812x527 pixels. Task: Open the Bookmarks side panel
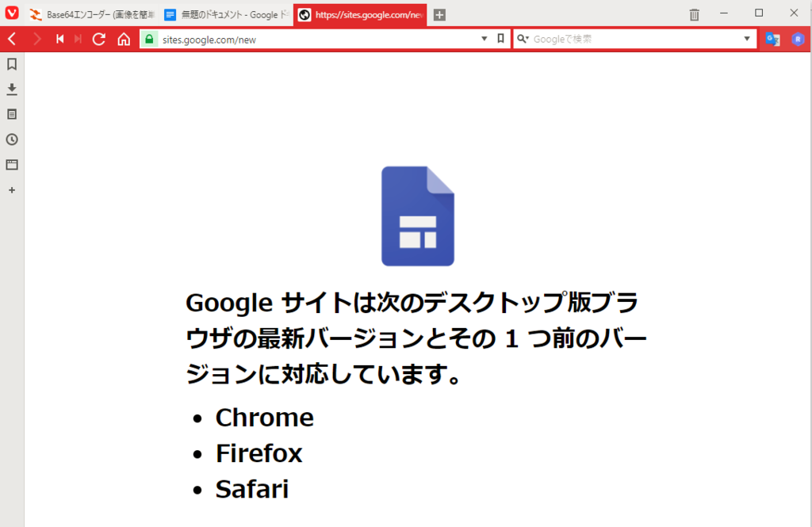[12, 64]
